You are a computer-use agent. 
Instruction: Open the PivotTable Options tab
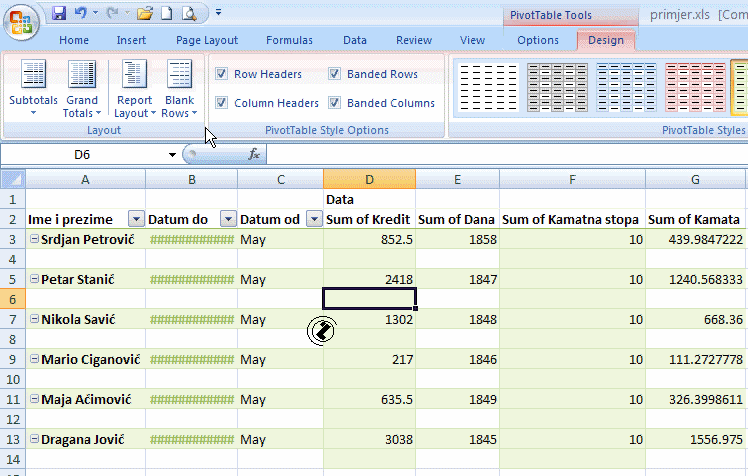click(x=538, y=40)
